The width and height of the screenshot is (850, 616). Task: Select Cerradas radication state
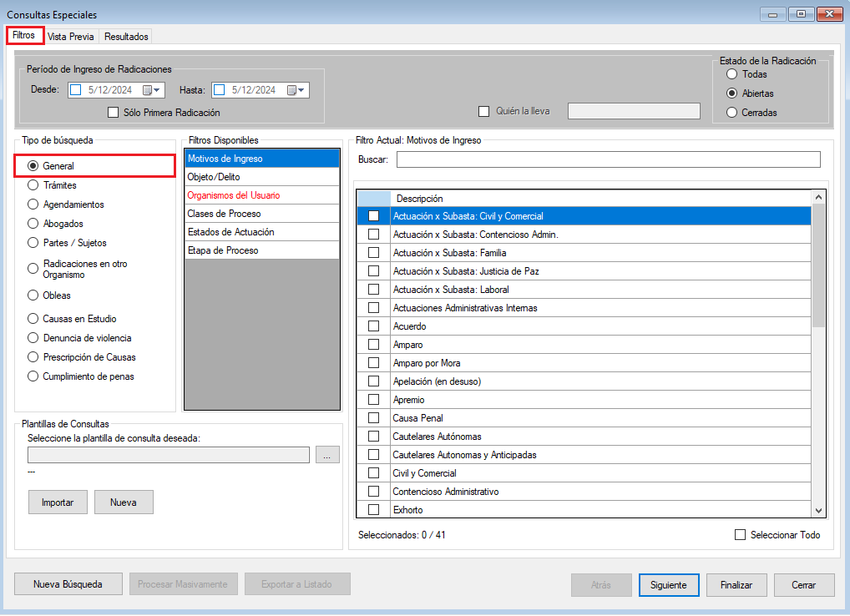coord(731,113)
